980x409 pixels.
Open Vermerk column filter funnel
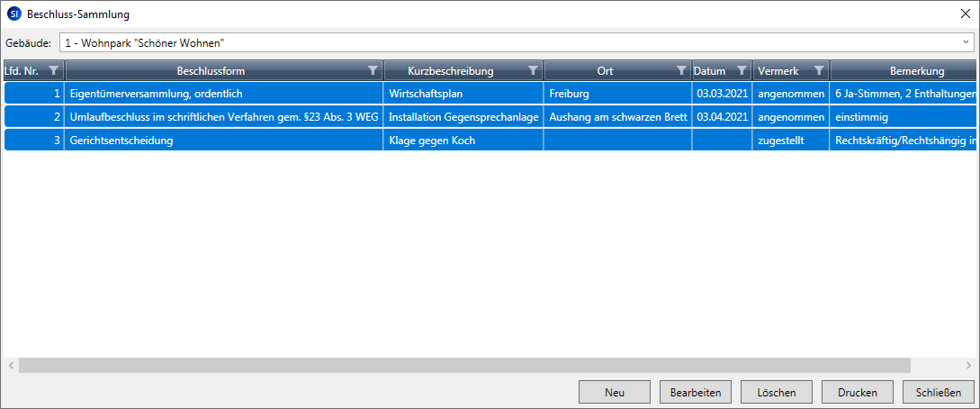pos(818,70)
